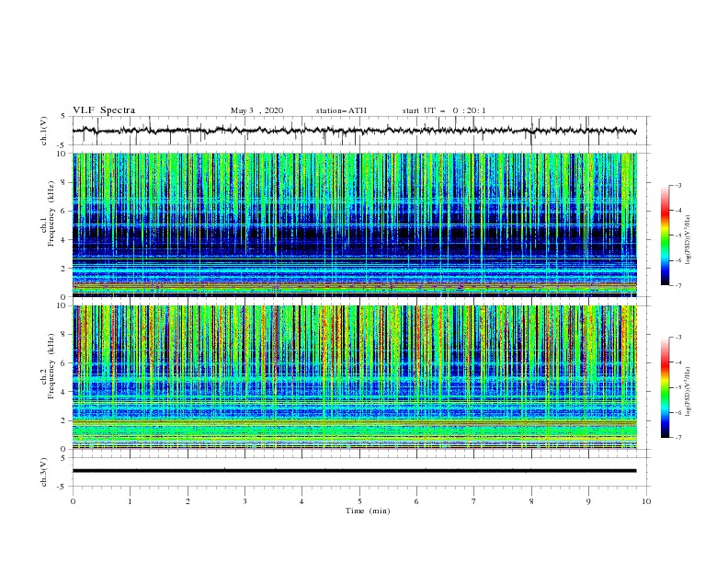Click the '9' tick on time axis
The width and height of the screenshot is (728, 563).
coord(588,501)
